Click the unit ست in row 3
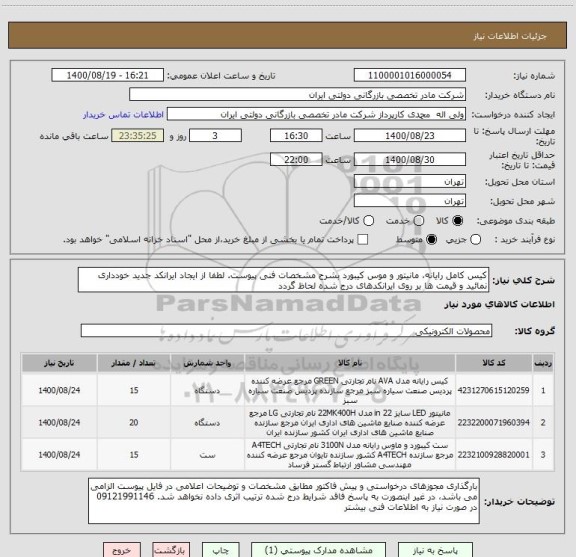The height and width of the screenshot is (557, 576). point(207,455)
